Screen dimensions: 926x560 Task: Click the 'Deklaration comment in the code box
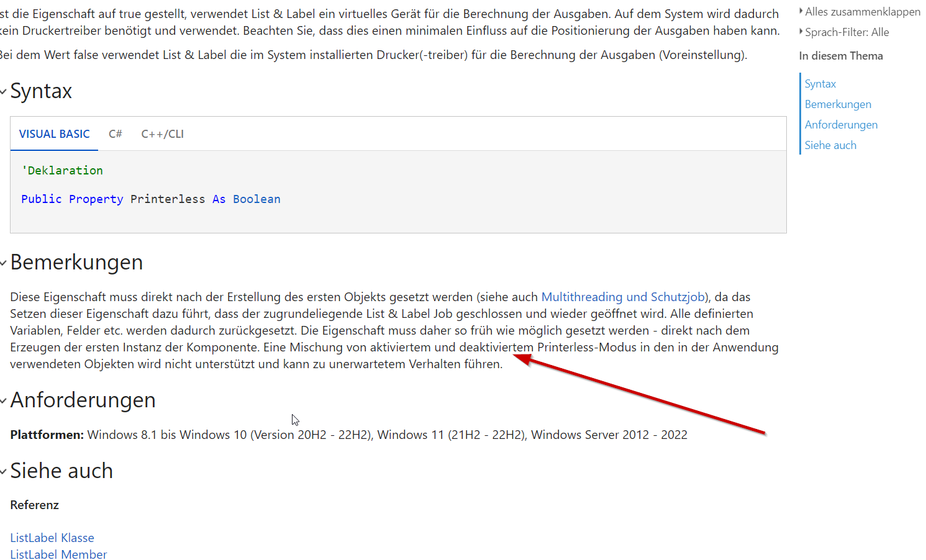tap(62, 170)
